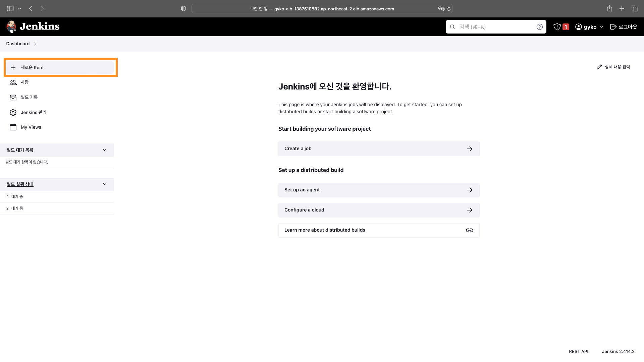The image size is (644, 362).
Task: Click the 빌드 대기 항목이 없습니다 message
Action: pyautogui.click(x=27, y=162)
